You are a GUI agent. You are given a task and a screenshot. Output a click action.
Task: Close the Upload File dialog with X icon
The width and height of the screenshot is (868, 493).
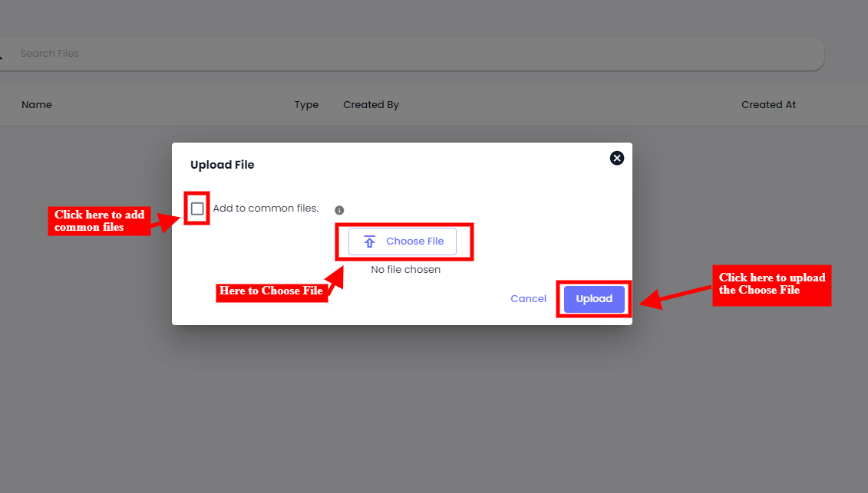click(616, 158)
